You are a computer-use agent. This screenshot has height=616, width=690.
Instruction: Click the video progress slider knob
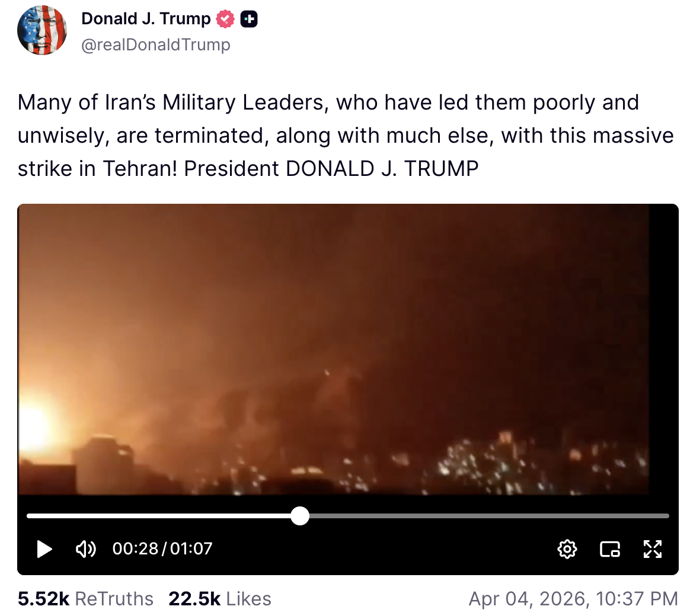click(300, 516)
